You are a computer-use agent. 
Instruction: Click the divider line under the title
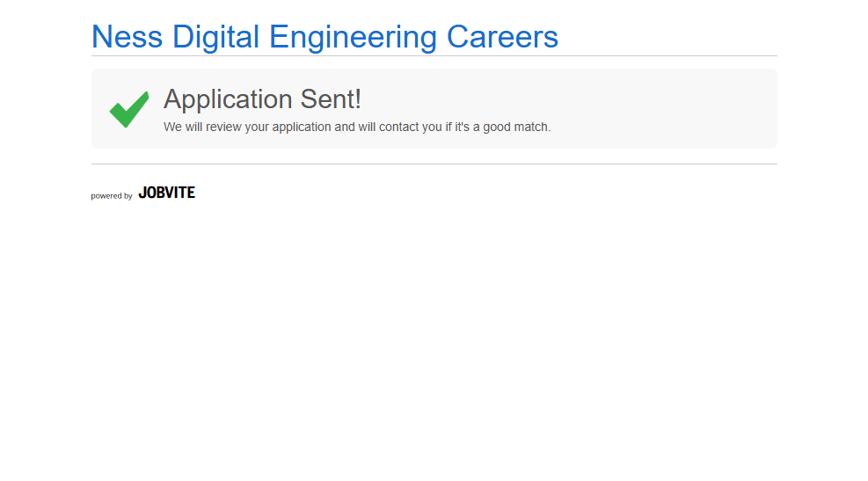coord(434,55)
